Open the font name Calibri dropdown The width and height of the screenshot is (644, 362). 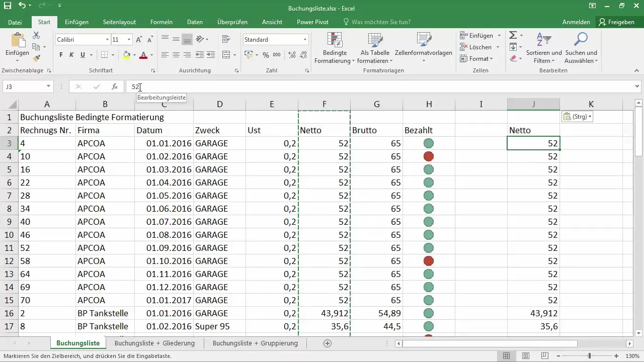107,39
